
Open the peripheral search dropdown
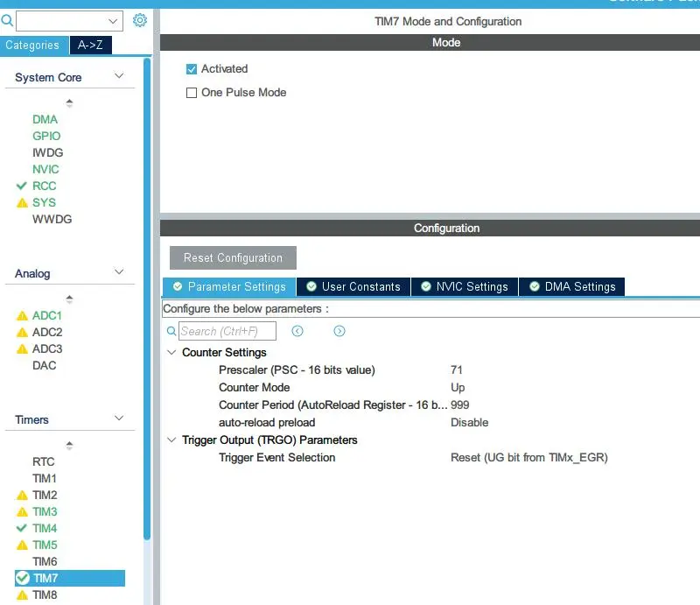coord(114,20)
